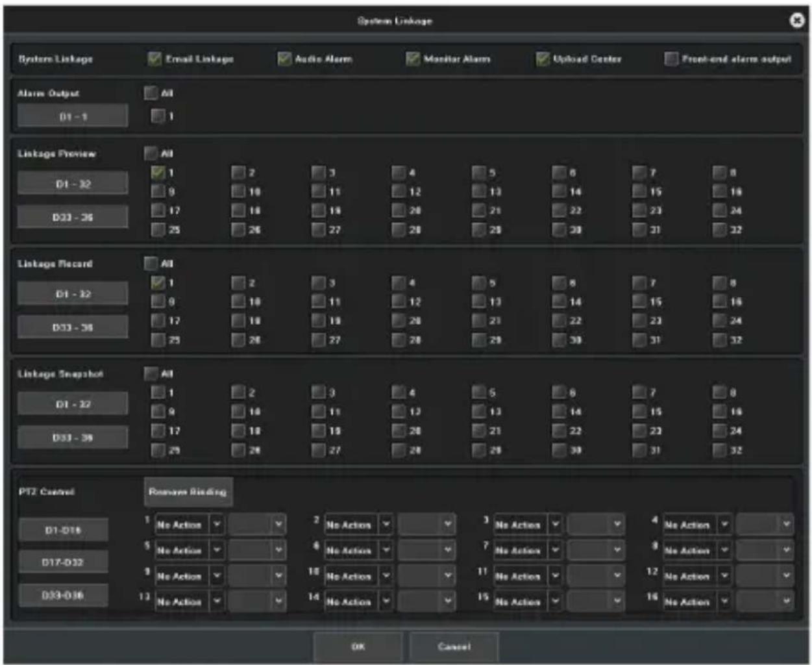
Task: Switch PTZ Control to D1-D16
Action: click(63, 530)
